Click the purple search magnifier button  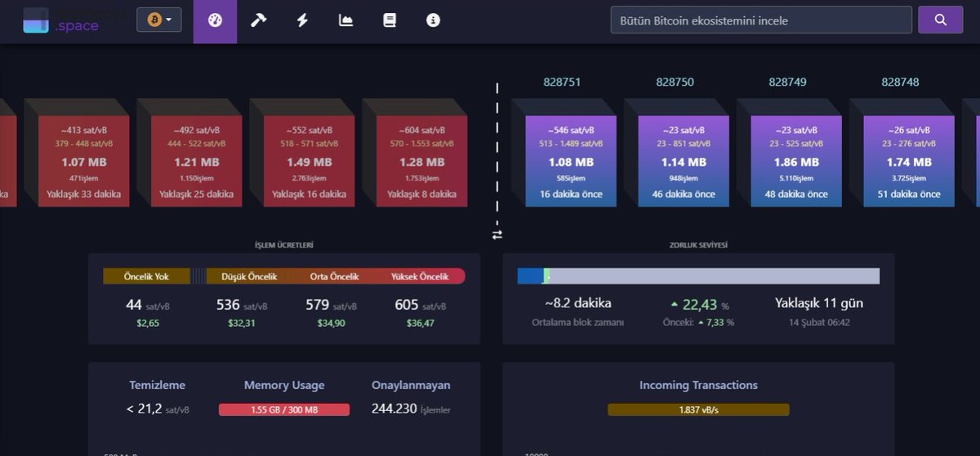pyautogui.click(x=940, y=20)
